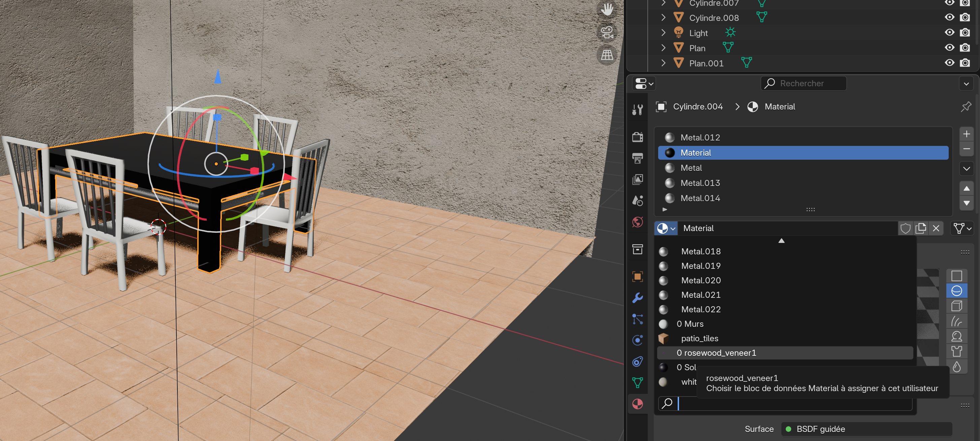Choose patio_tiles material from list
This screenshot has width=980, height=441.
pos(699,339)
